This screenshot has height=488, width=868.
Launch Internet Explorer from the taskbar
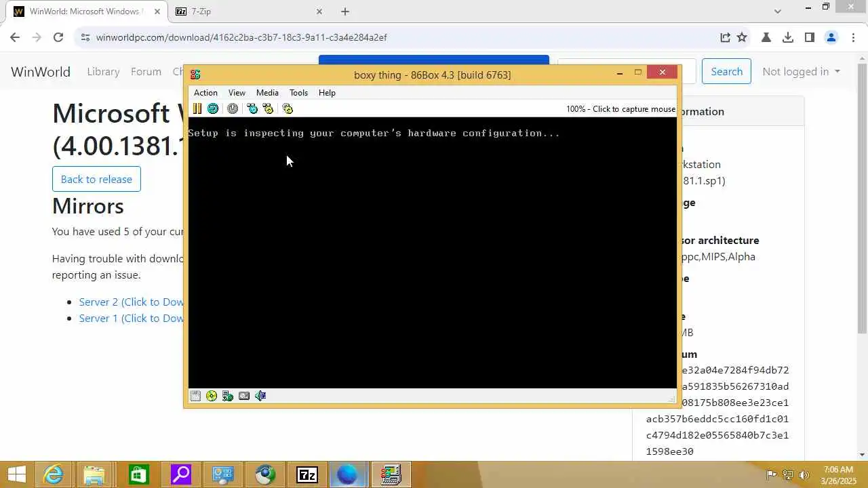pos(54,475)
